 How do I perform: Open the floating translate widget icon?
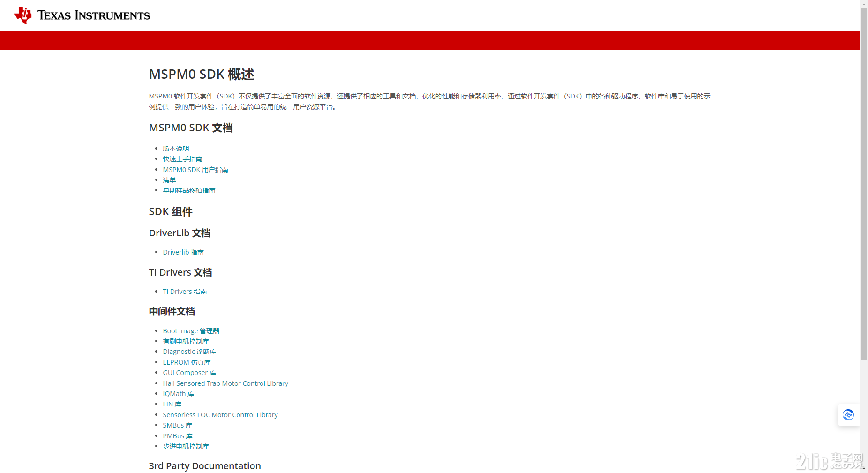848,415
